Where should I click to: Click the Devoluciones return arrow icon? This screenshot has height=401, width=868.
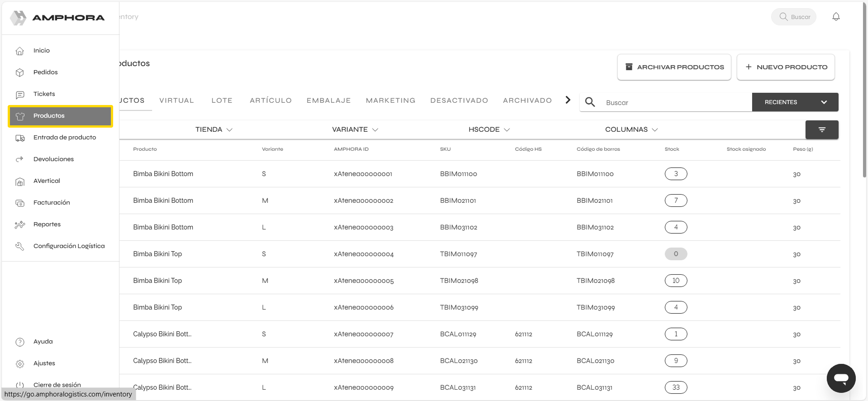(x=20, y=159)
